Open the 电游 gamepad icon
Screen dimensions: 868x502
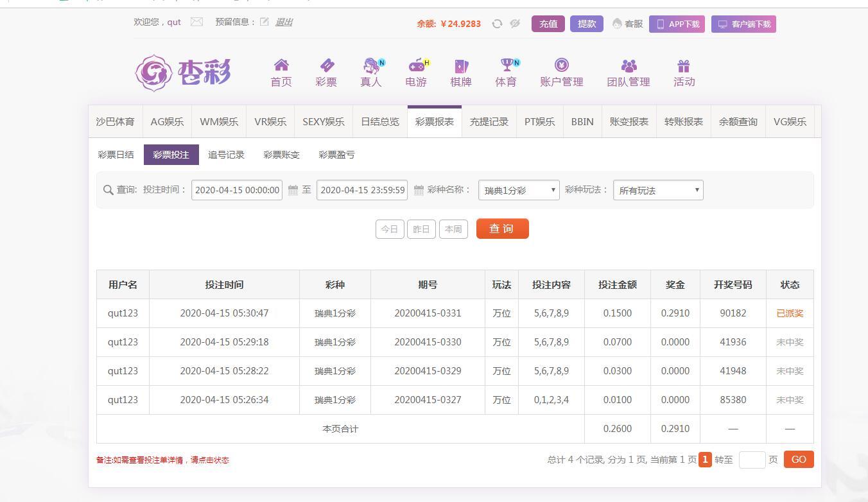pyautogui.click(x=416, y=65)
